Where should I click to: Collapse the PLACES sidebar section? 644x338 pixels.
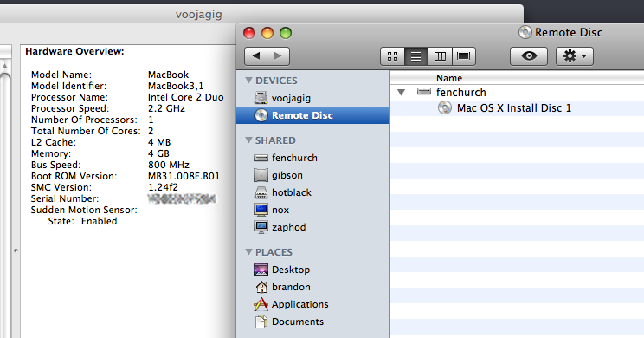pyautogui.click(x=248, y=251)
